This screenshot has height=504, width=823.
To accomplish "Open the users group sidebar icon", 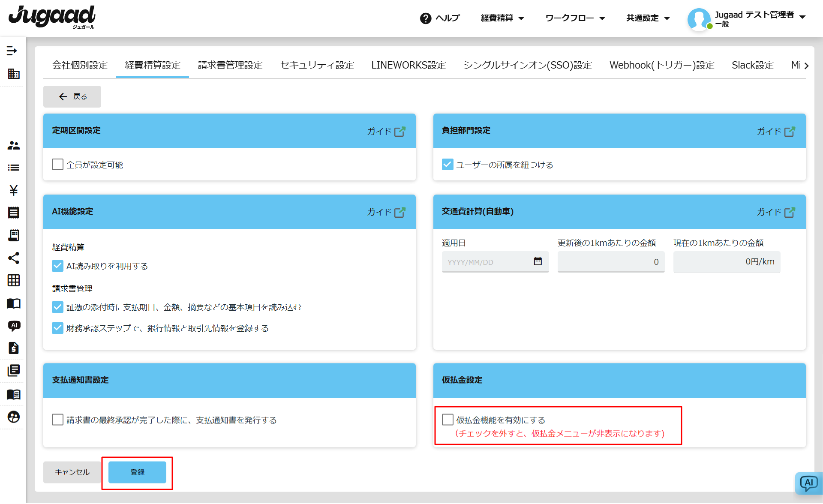I will [13, 146].
